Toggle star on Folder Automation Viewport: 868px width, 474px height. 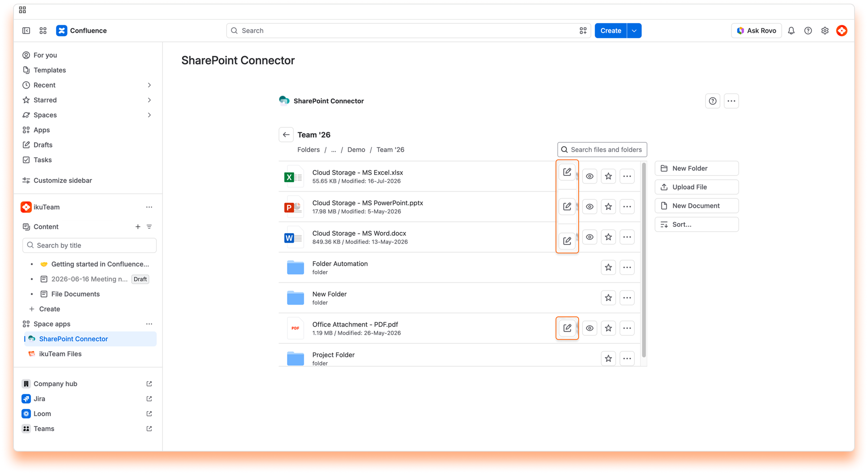click(x=609, y=268)
